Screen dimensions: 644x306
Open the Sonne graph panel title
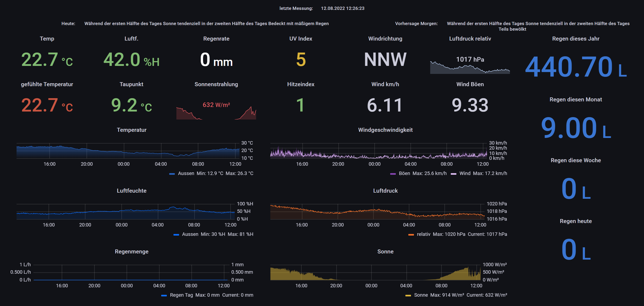pos(385,252)
